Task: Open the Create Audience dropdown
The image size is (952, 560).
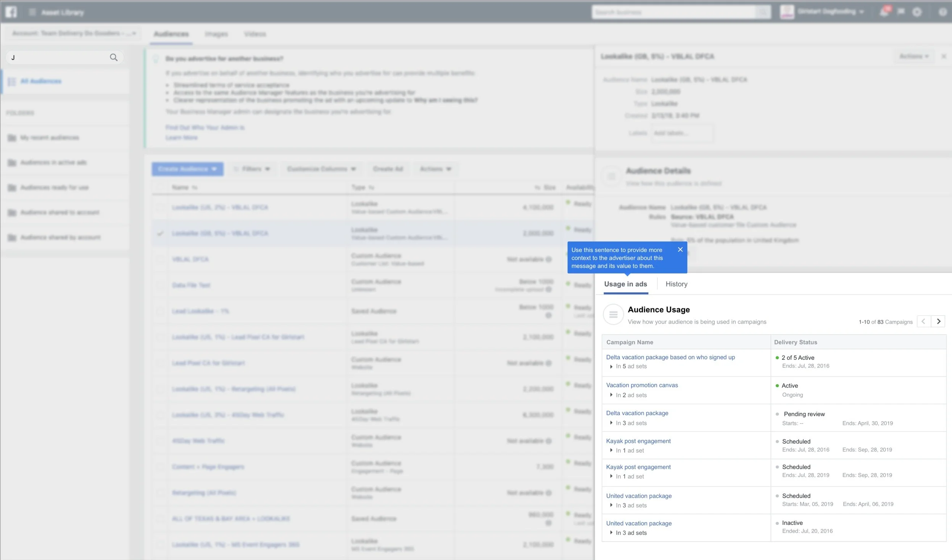Action: point(187,169)
